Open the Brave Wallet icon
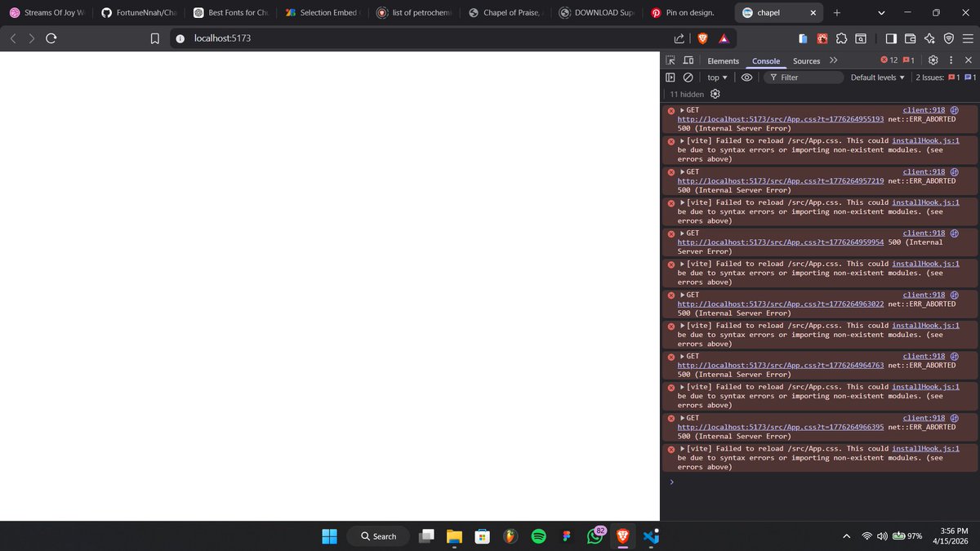This screenshot has width=980, height=551. (910, 38)
